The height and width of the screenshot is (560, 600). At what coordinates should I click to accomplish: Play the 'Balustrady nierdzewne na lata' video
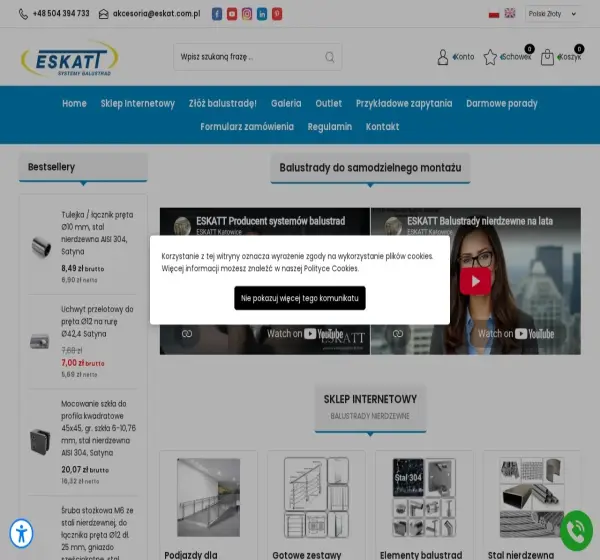(x=475, y=281)
